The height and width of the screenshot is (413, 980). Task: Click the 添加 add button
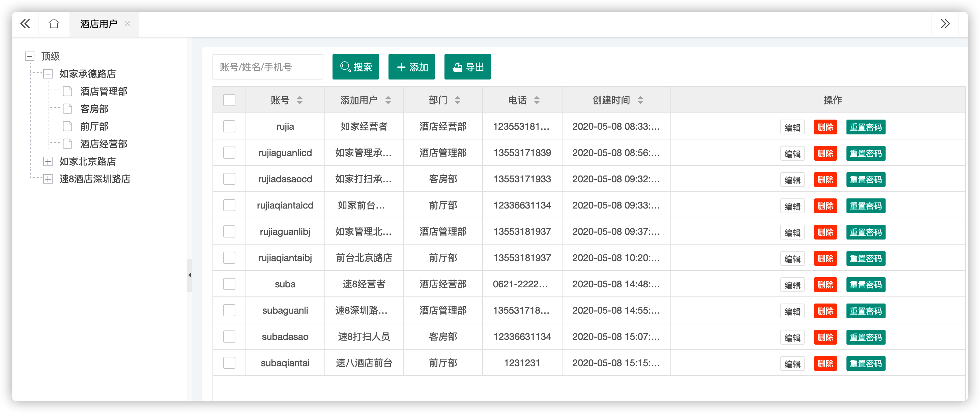click(x=412, y=67)
